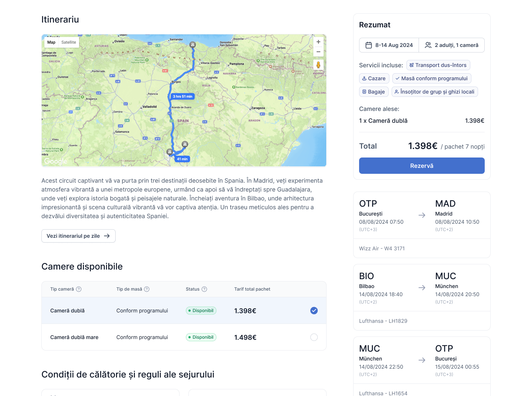Select the Cameră dublă radio button
This screenshot has width=532, height=396.
click(x=314, y=311)
